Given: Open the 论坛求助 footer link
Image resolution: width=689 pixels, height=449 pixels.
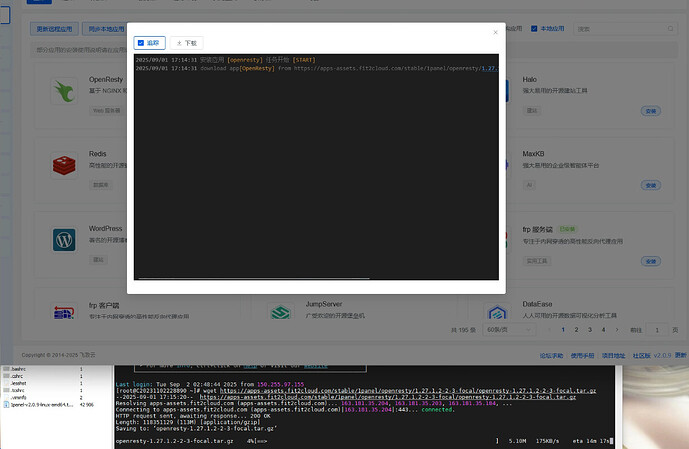Looking at the screenshot, I should [551, 355].
